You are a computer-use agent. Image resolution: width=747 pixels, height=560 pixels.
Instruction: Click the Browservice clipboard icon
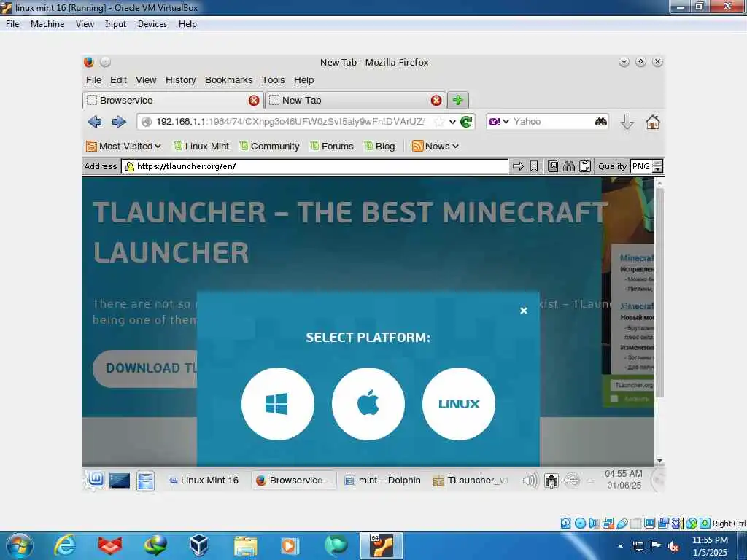click(x=585, y=166)
